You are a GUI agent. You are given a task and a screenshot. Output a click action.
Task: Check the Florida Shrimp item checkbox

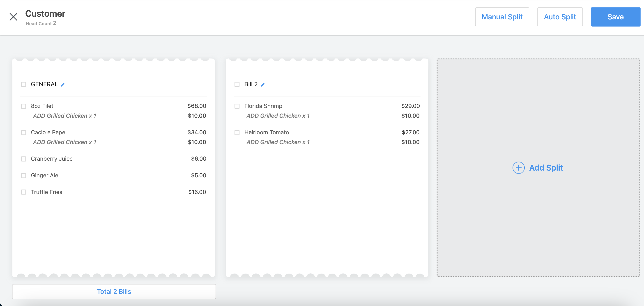coord(237,106)
